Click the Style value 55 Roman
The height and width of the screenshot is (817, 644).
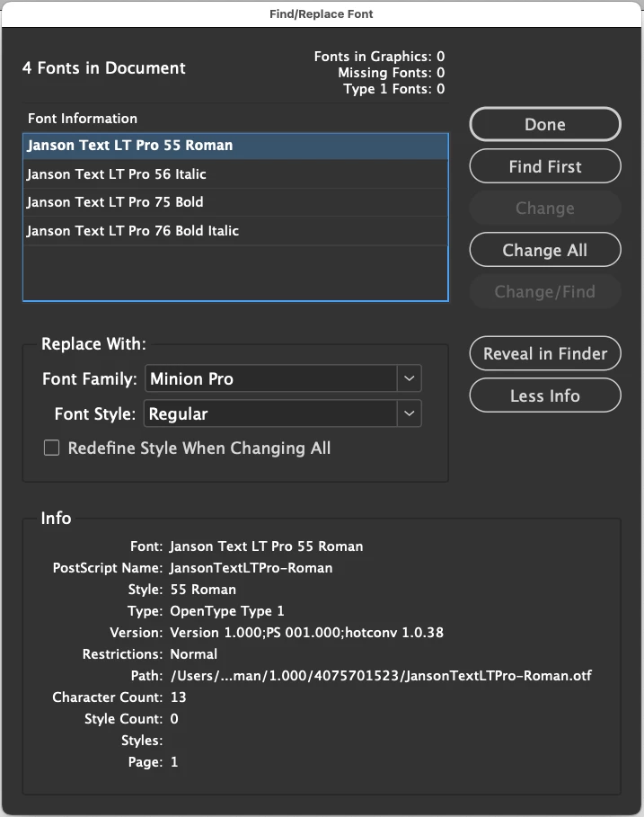pos(203,590)
